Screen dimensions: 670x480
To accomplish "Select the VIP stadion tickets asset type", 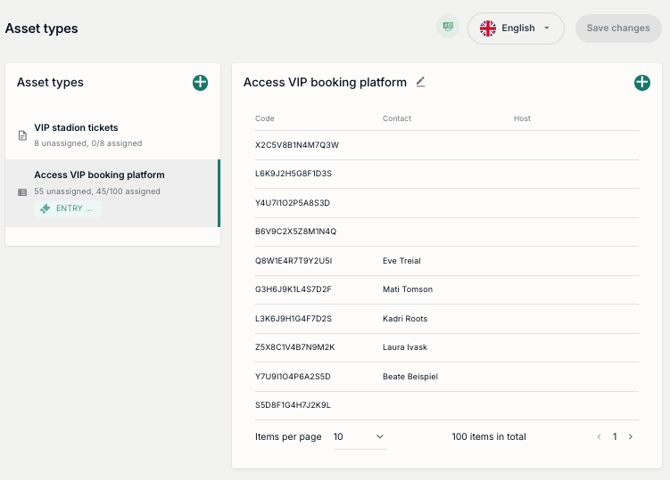I will 113,135.
